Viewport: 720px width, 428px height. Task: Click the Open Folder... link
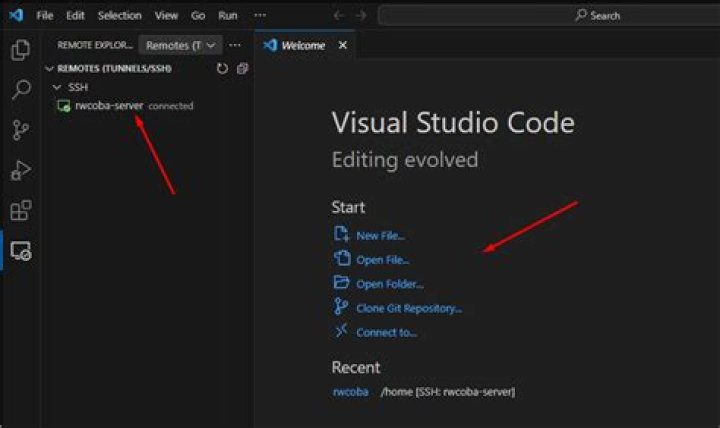coord(390,284)
